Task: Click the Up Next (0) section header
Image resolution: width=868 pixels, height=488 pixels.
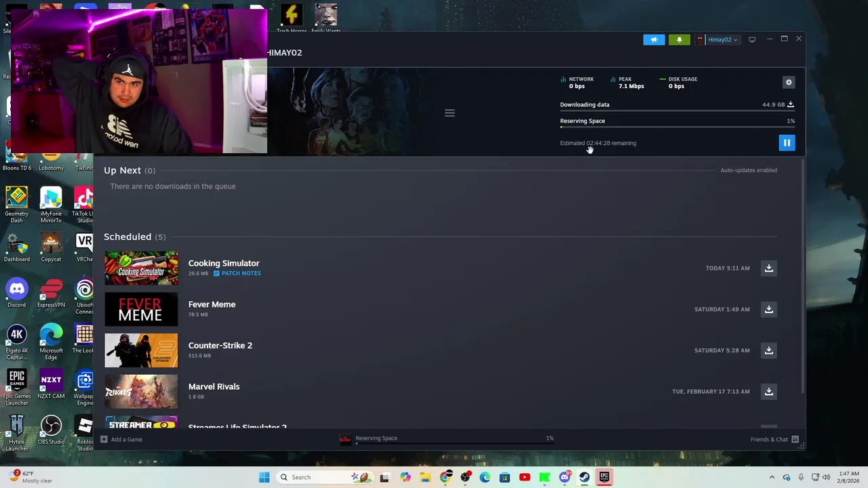Action: click(130, 170)
